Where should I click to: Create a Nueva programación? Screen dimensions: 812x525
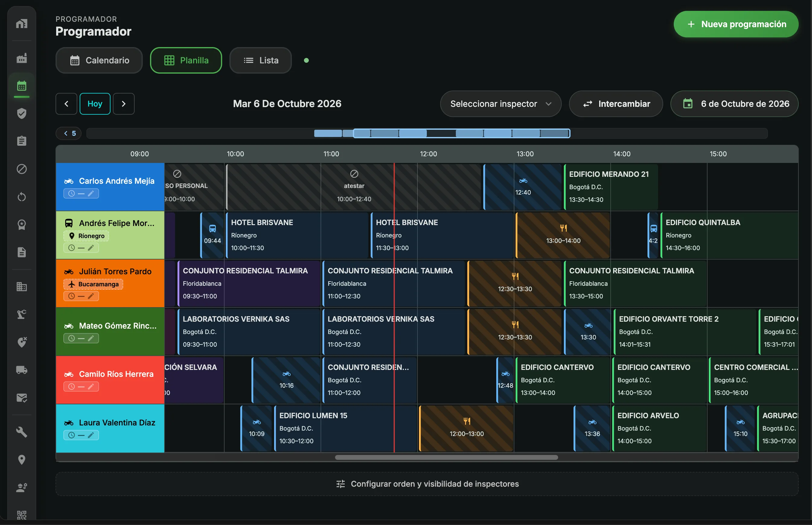click(736, 24)
